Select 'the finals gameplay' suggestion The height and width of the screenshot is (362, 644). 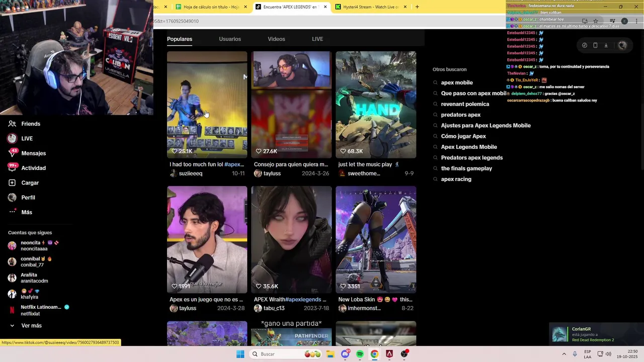466,168
